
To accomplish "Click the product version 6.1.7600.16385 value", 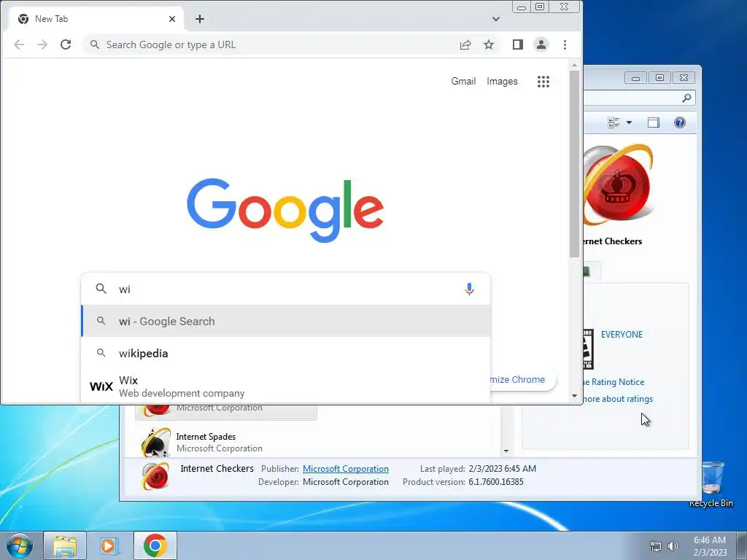I will (496, 482).
